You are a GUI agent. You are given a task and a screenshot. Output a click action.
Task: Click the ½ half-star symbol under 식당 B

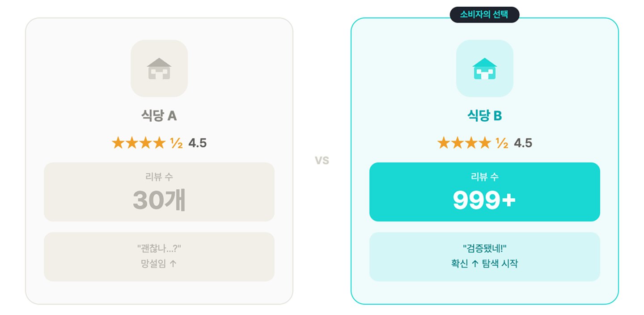pos(502,143)
